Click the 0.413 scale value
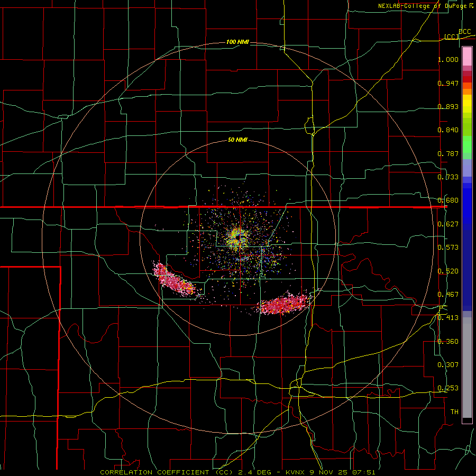476x476 pixels. 448,318
